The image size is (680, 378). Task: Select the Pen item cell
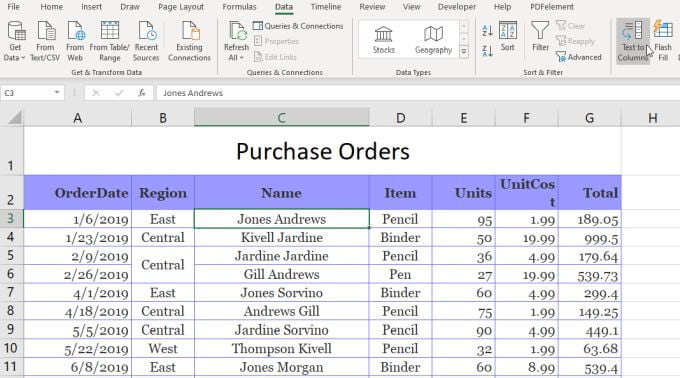tap(400, 274)
